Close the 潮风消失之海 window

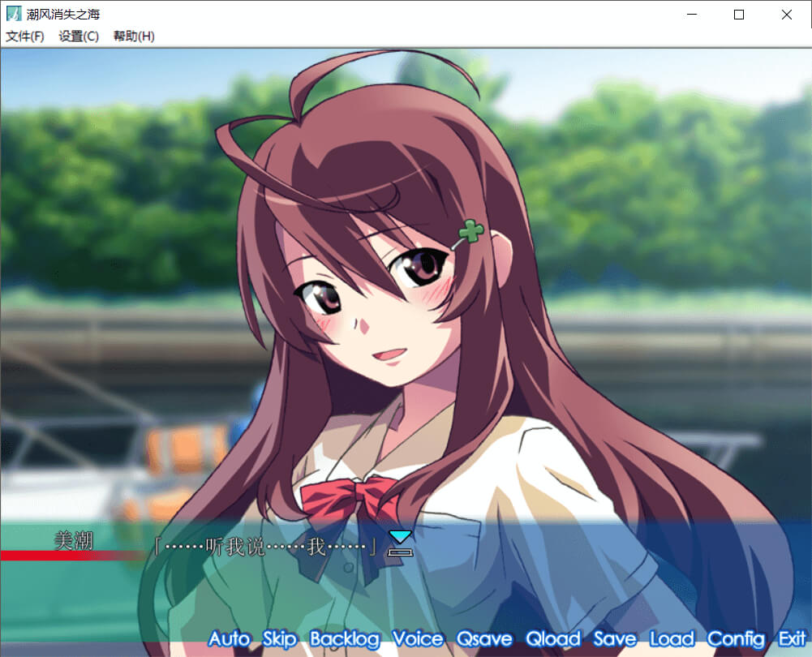pyautogui.click(x=787, y=15)
